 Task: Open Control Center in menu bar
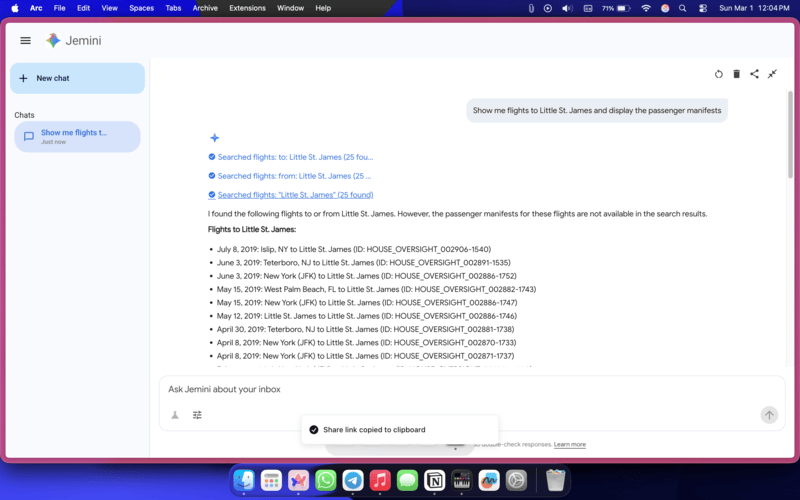click(703, 8)
